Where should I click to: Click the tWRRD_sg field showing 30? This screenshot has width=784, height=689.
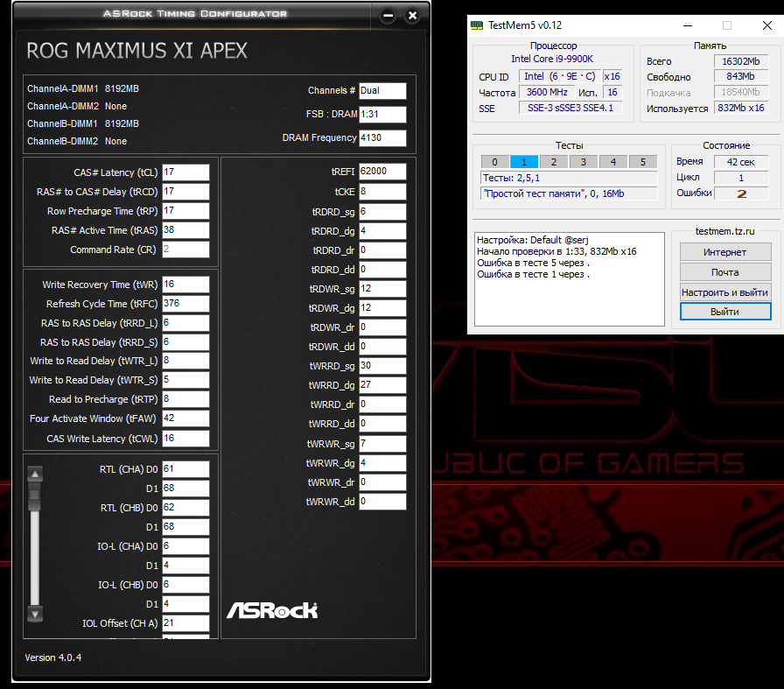(x=382, y=366)
